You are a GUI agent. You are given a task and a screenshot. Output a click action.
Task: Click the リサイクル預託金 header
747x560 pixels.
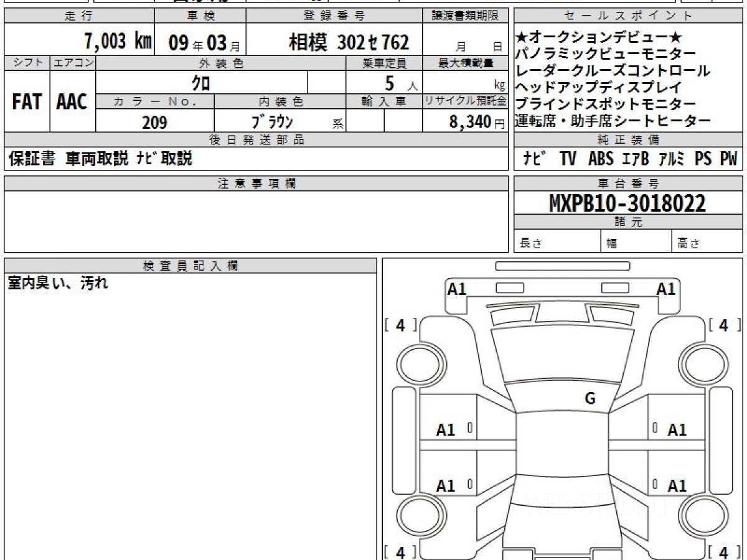(x=465, y=101)
